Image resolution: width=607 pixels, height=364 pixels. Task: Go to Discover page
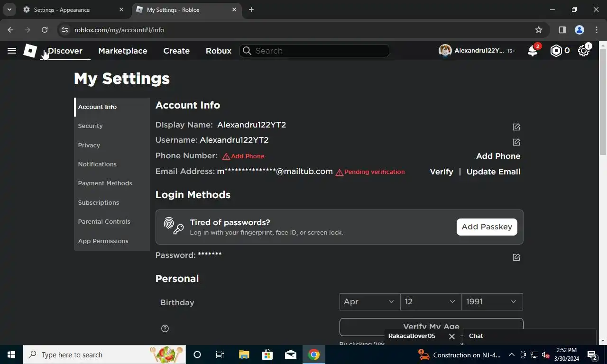click(65, 51)
